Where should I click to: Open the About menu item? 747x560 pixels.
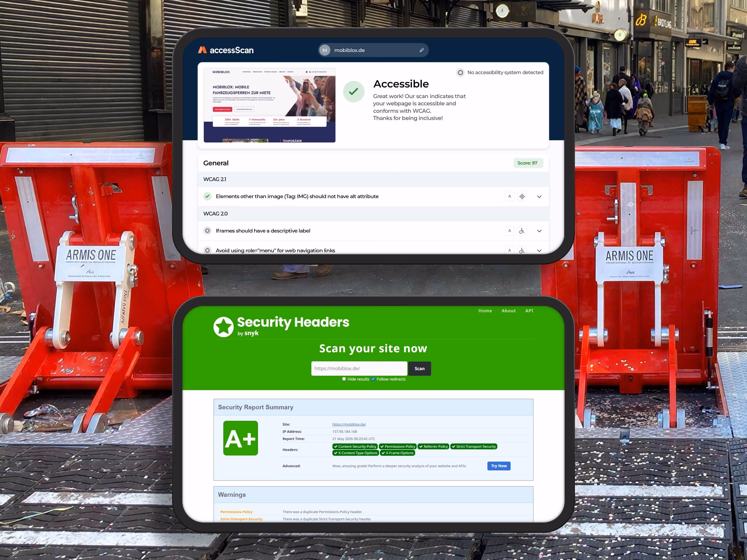click(508, 311)
